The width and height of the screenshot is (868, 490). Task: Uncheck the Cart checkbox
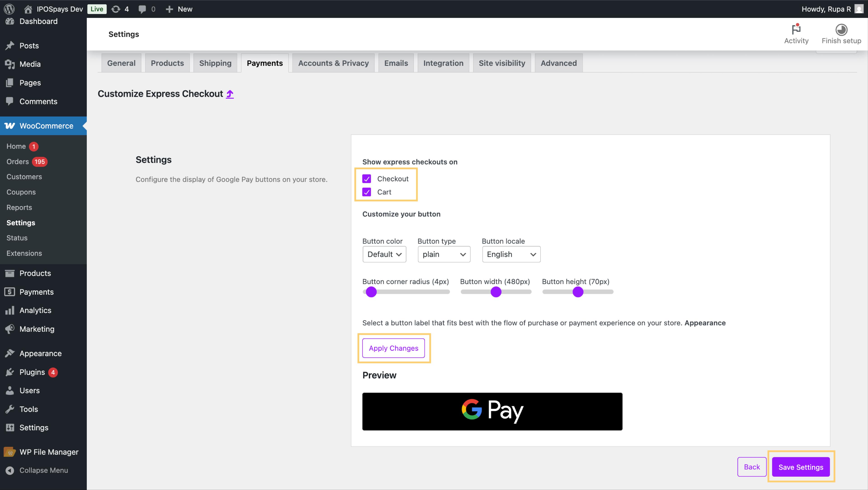(366, 192)
